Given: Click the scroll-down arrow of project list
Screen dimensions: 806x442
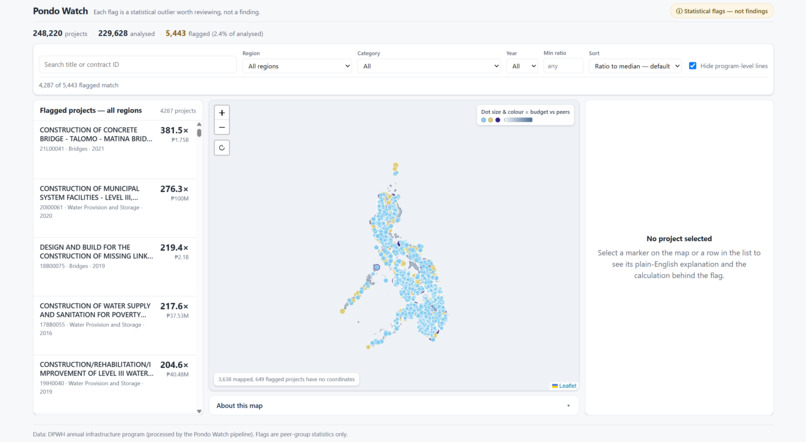Looking at the screenshot, I should [199, 411].
